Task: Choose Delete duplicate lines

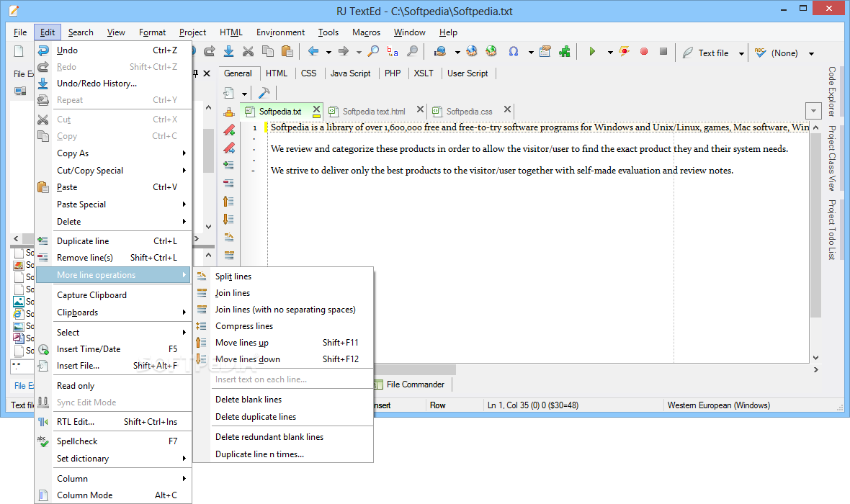Action: (284, 417)
